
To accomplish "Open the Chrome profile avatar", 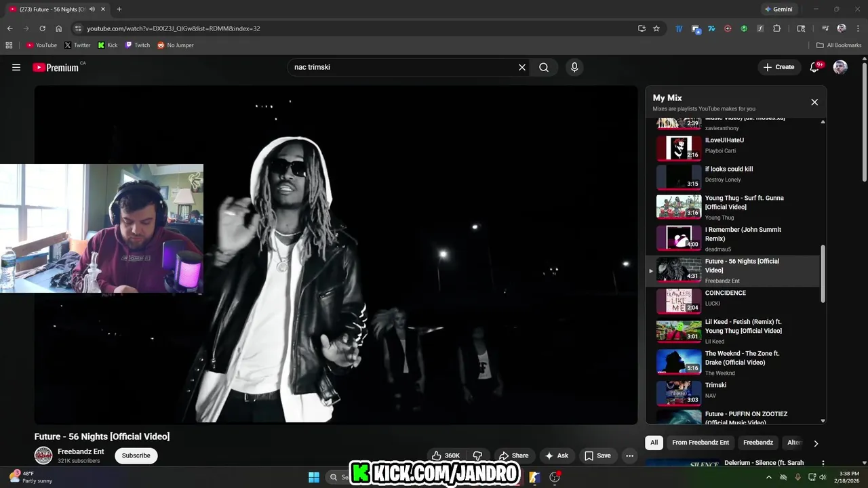I will (x=842, y=28).
